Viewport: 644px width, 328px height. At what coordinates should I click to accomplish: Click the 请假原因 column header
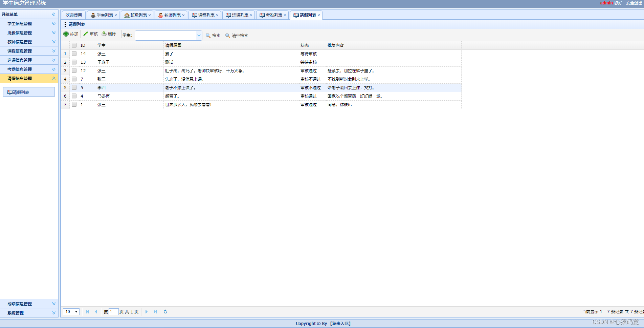point(231,45)
